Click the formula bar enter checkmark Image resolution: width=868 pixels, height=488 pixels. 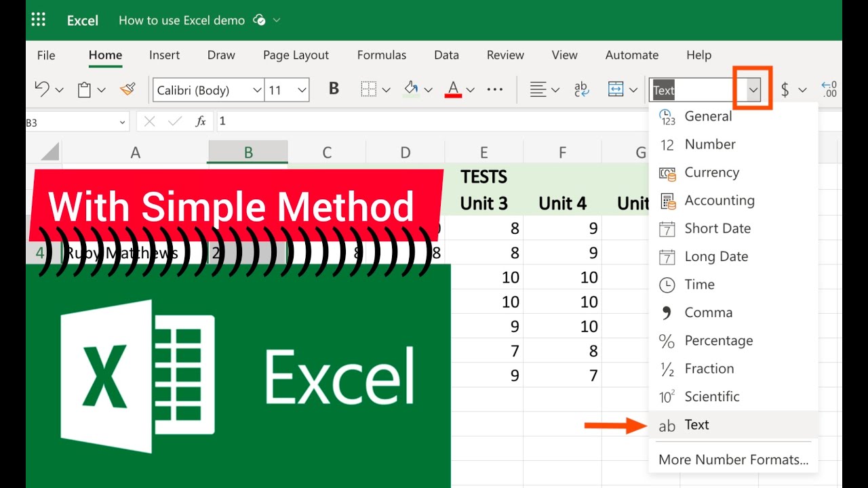[x=175, y=121]
